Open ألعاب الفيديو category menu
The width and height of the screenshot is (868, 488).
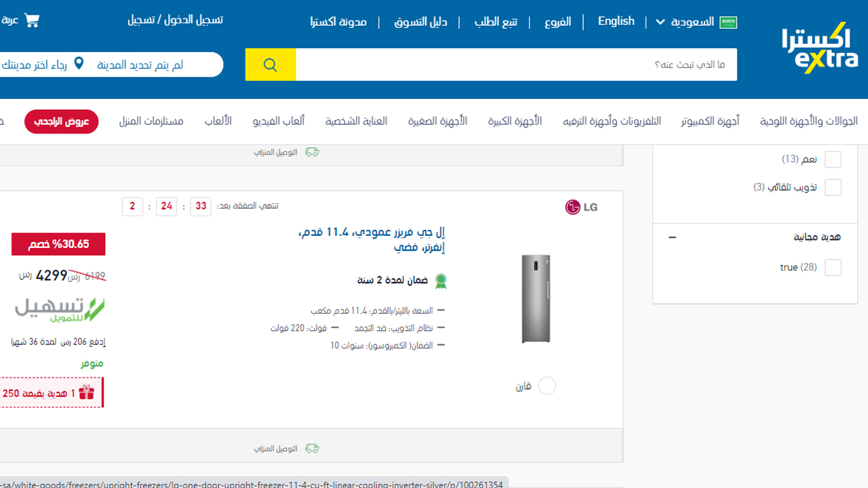(279, 121)
